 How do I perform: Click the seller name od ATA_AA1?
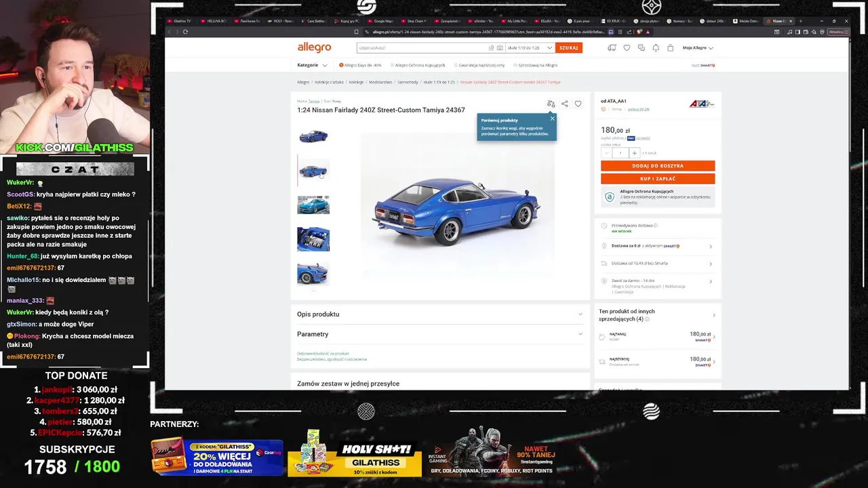pyautogui.click(x=614, y=101)
